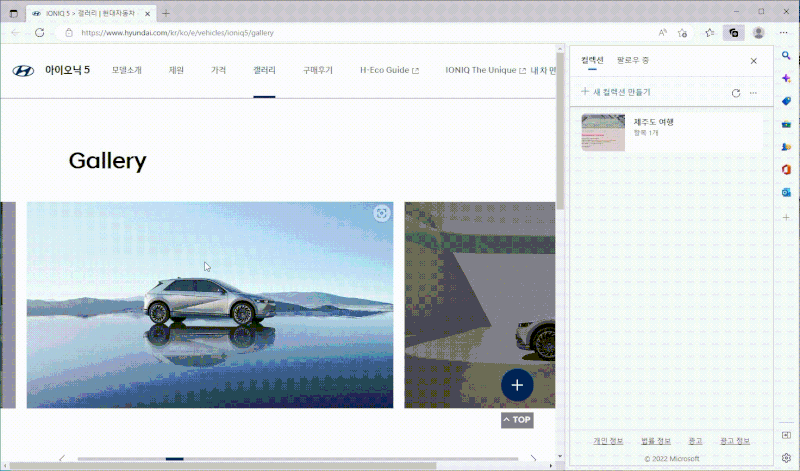Close the IONIQ 5 gallery browser tab
Screen dimensions: 800x471
147,14
